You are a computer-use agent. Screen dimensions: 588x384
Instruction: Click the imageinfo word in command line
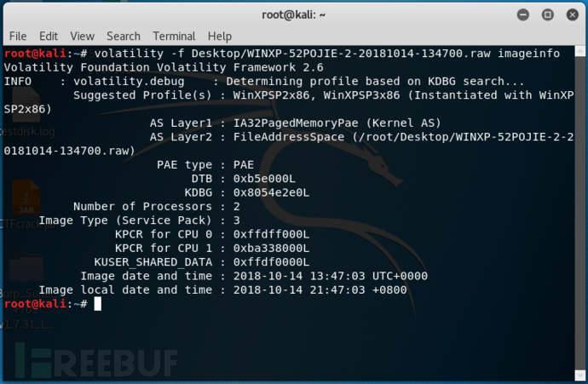click(528, 54)
